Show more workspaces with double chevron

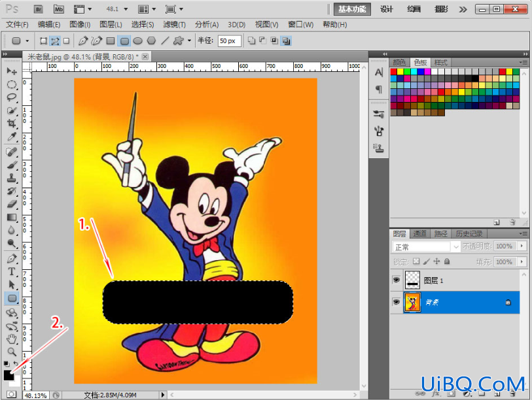463,10
